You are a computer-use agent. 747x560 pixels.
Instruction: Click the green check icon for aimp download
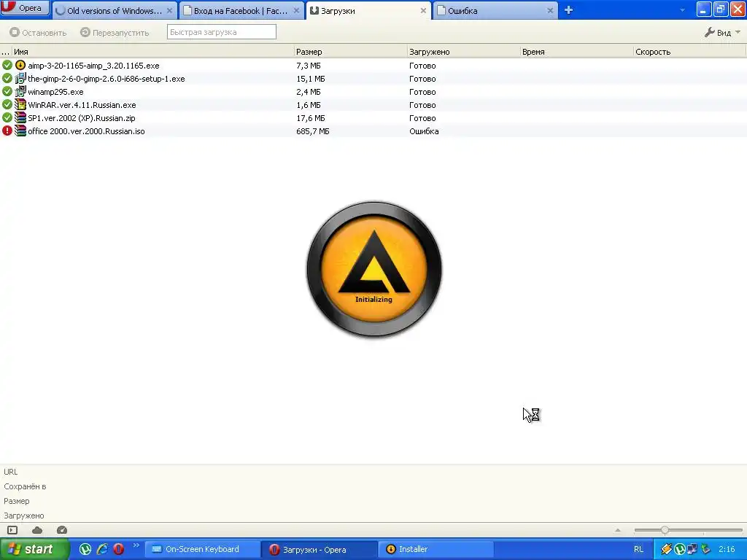coord(7,65)
